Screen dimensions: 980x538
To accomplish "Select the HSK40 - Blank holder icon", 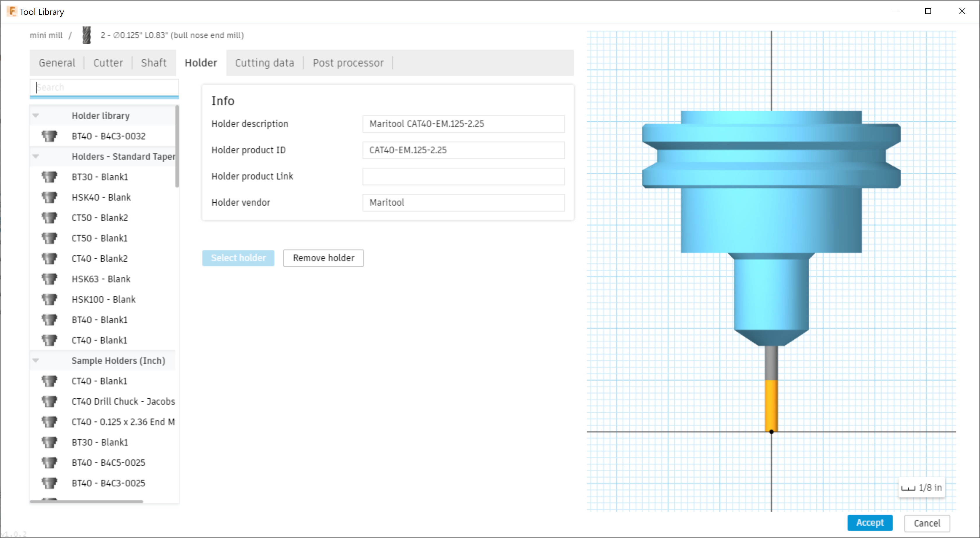I will coord(50,197).
